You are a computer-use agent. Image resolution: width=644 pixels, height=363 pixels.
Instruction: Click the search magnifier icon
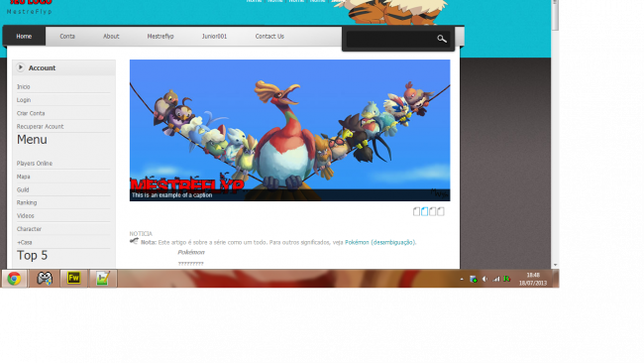442,39
